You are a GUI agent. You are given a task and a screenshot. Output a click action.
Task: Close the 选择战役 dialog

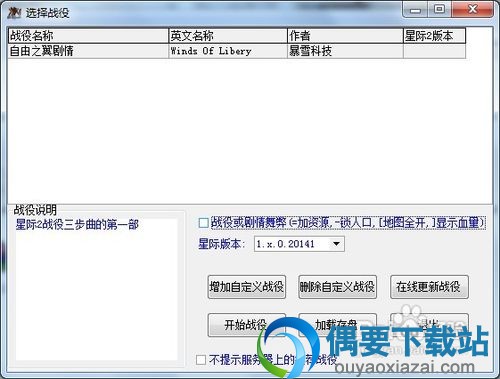tap(473, 9)
